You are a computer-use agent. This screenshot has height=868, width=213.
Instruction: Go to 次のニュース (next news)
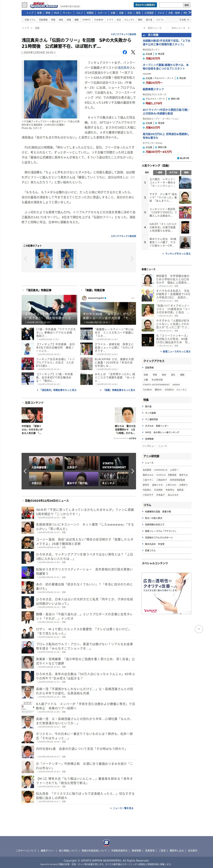click(x=180, y=28)
